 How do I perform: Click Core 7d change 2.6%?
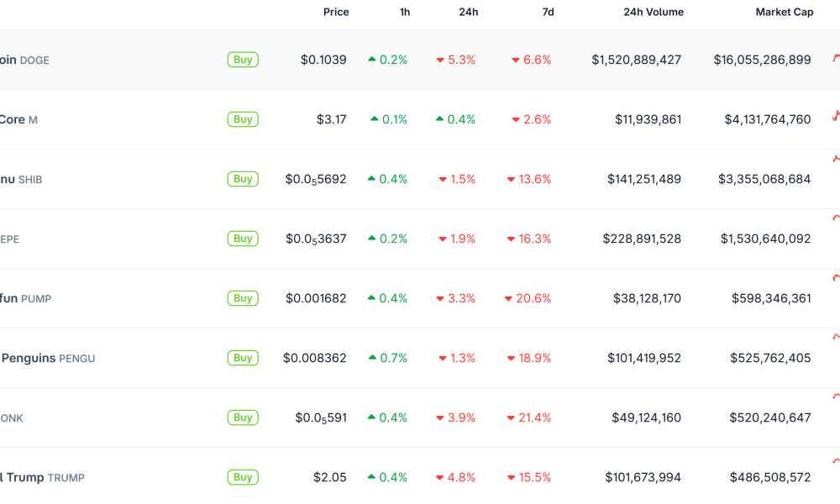click(532, 119)
